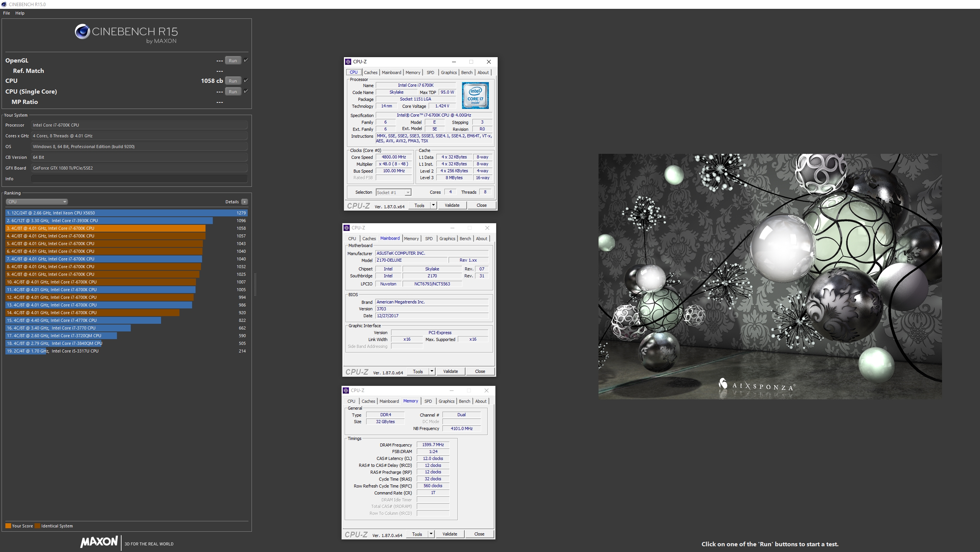Select ranking row Intel Core i7-3770
Screen dimensions: 980x552
point(126,328)
